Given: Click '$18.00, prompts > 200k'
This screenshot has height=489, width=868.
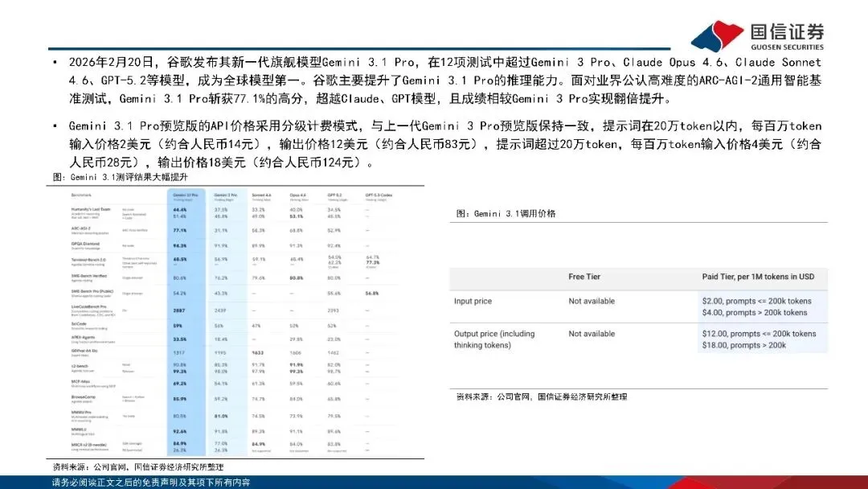Looking at the screenshot, I should (744, 346).
